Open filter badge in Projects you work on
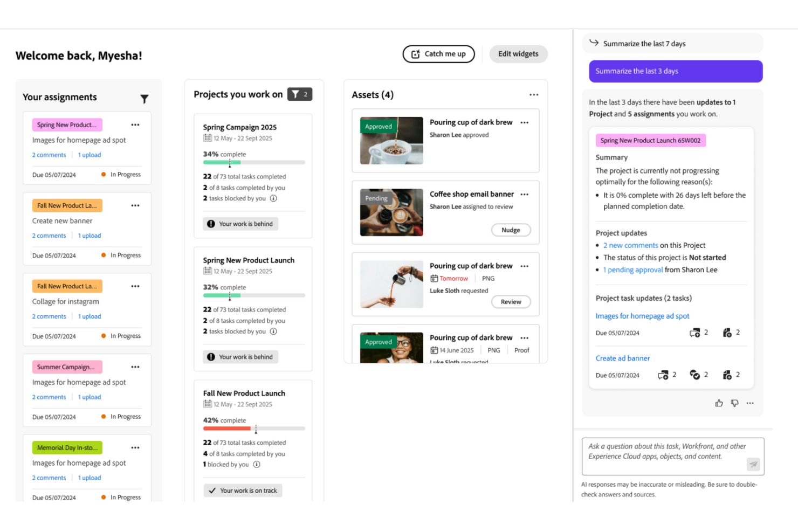 tap(300, 94)
